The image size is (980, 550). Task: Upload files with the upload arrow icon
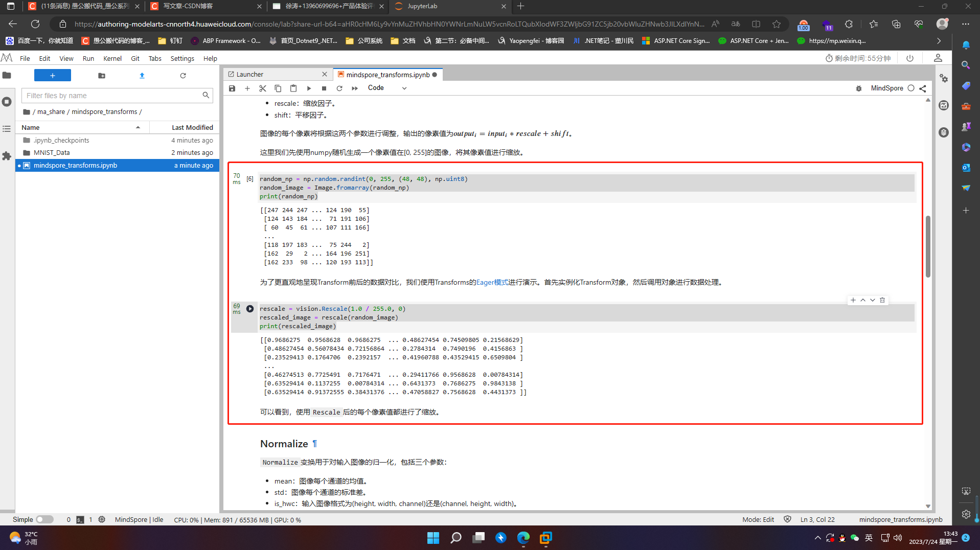[x=142, y=75]
